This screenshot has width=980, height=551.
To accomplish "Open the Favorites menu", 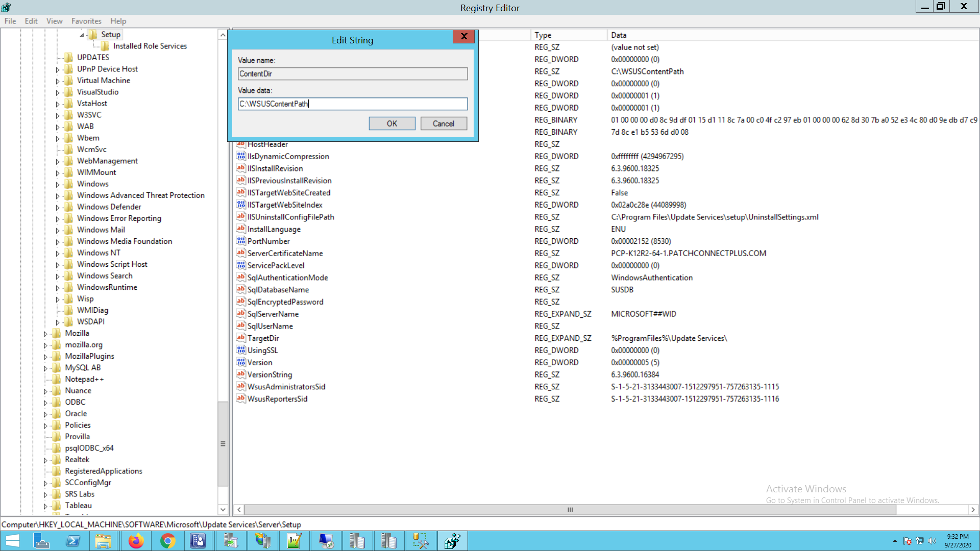I will [86, 21].
